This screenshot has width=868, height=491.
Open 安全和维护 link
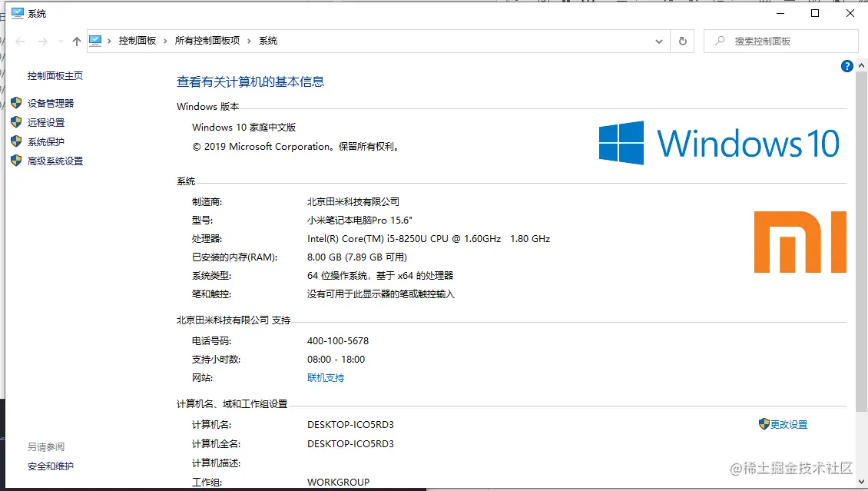(x=51, y=466)
